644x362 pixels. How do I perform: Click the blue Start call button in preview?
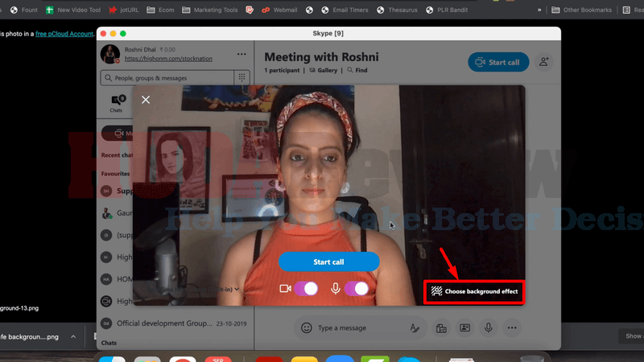point(328,262)
